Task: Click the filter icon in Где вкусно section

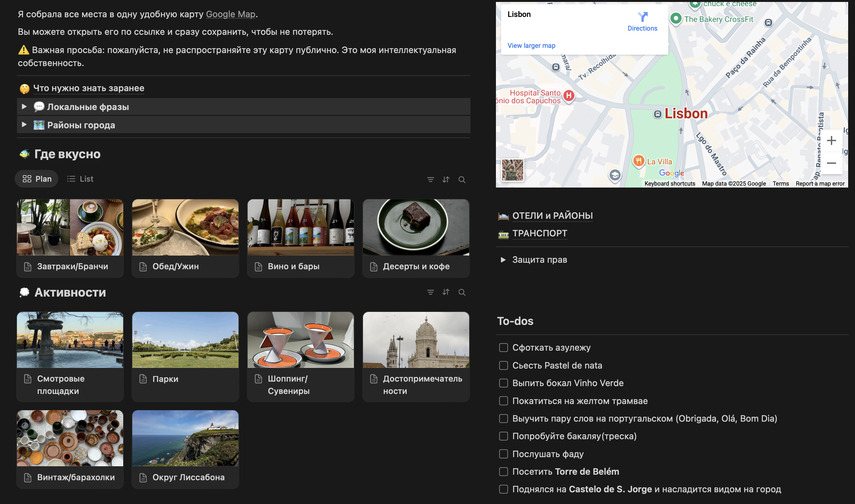Action: 430,179
